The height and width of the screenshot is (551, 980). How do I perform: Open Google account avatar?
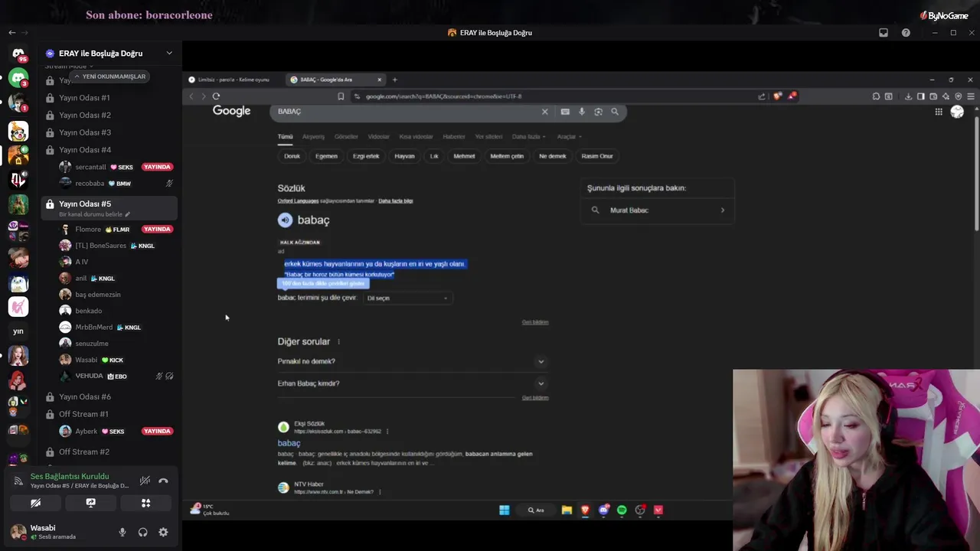[957, 112]
